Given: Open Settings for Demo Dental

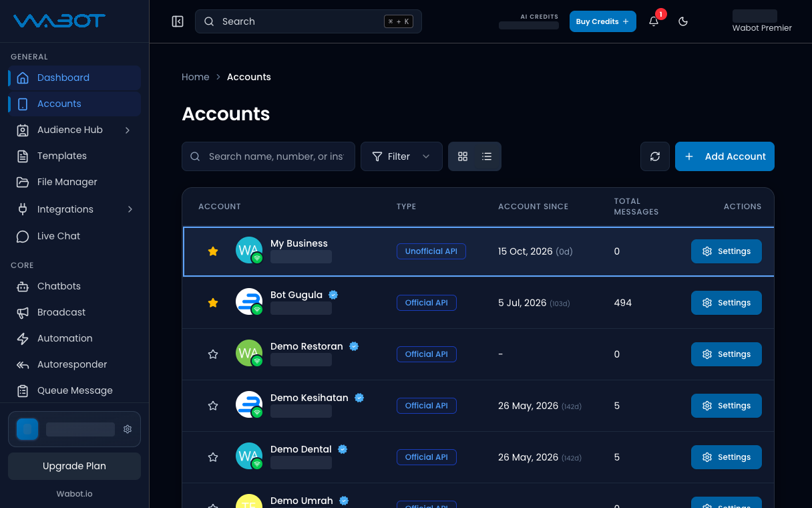Looking at the screenshot, I should [726, 457].
